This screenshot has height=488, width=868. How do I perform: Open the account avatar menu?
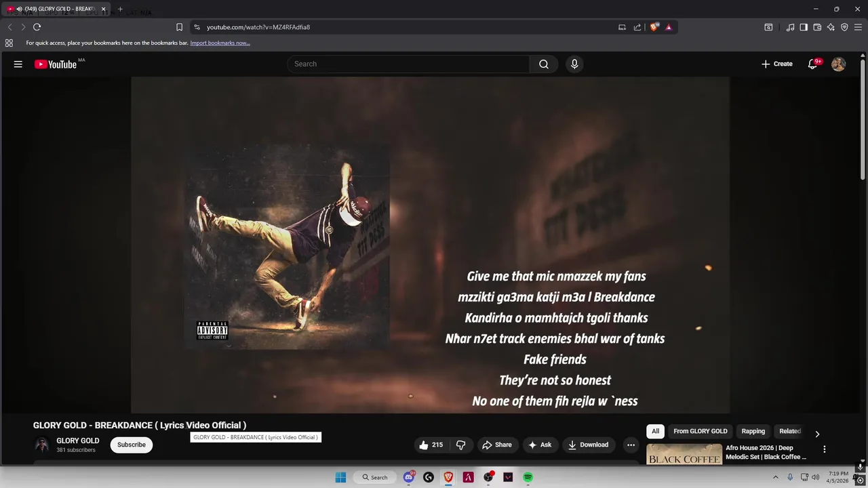(838, 64)
